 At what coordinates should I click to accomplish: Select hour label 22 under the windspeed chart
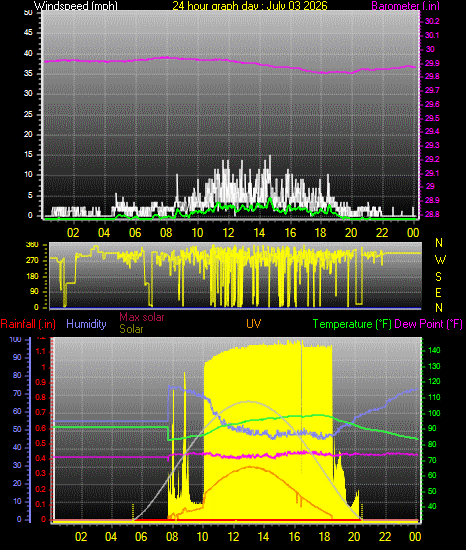(382, 233)
